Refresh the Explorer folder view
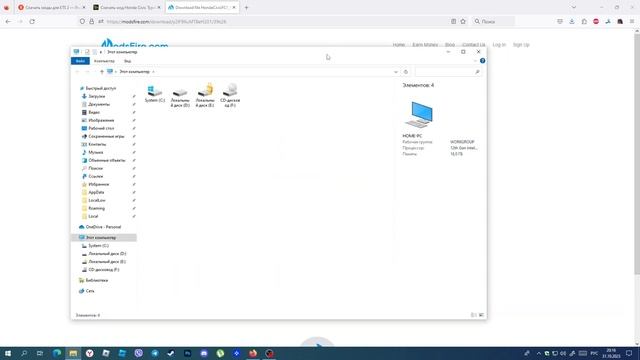Screen dimensions: 640x360 pos(406,72)
